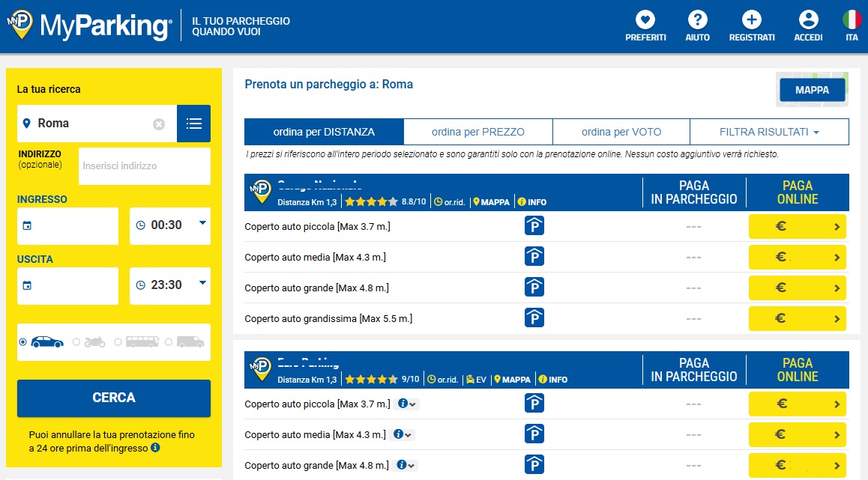The width and height of the screenshot is (868, 480).
Task: Pay online for first Coperto auto piccola
Action: click(x=797, y=226)
